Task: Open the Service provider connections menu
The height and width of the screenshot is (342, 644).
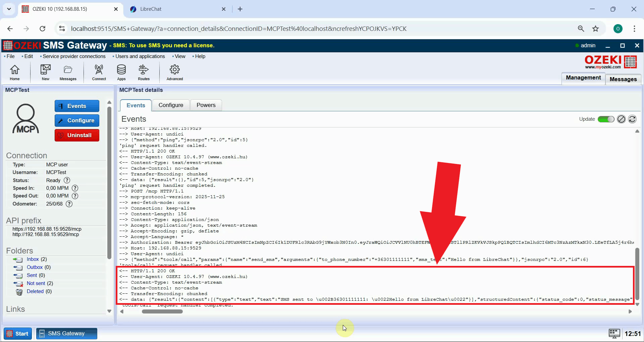Action: (74, 56)
